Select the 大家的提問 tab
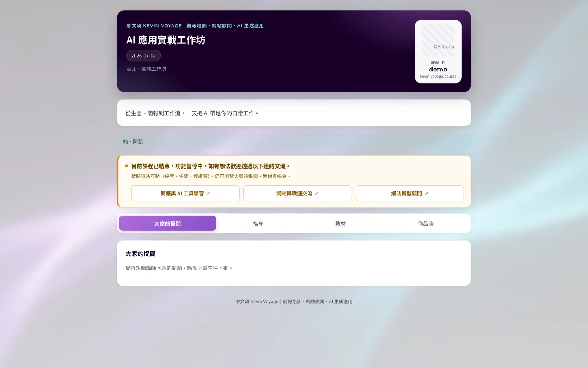Screen dimensions: 588x368 click(168, 223)
